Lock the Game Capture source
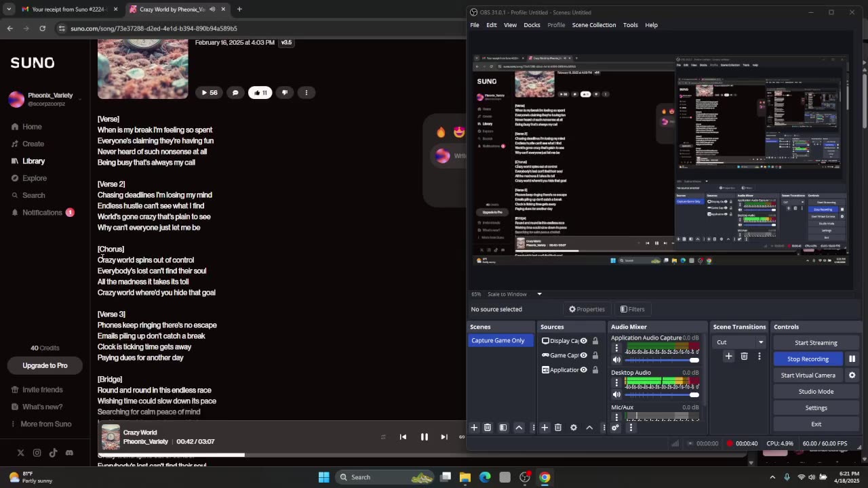The height and width of the screenshot is (488, 868). pos(595,355)
